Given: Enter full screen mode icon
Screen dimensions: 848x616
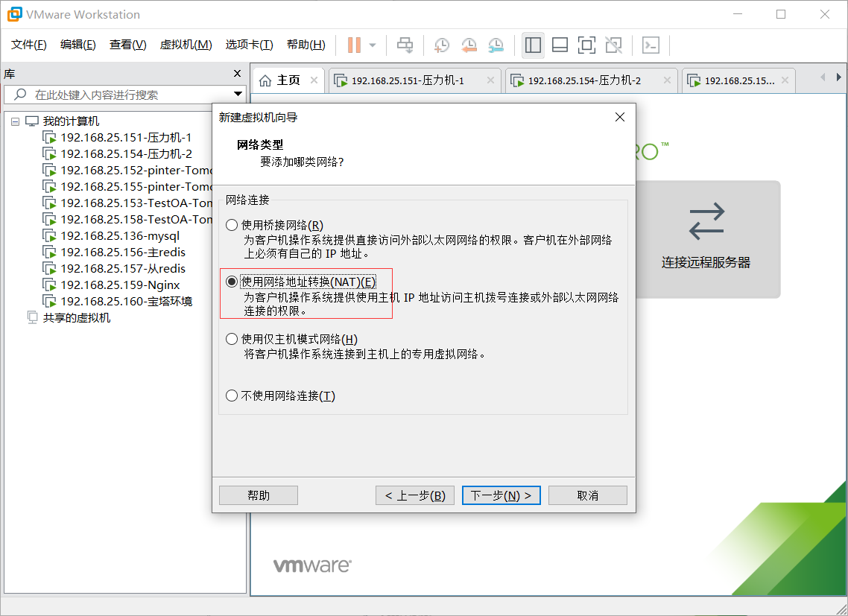Looking at the screenshot, I should tap(586, 45).
